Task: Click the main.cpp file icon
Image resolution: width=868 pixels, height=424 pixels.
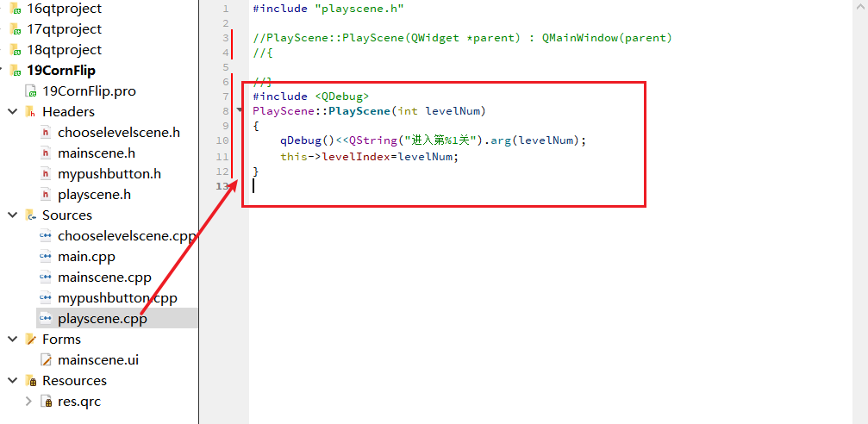Action: point(46,257)
